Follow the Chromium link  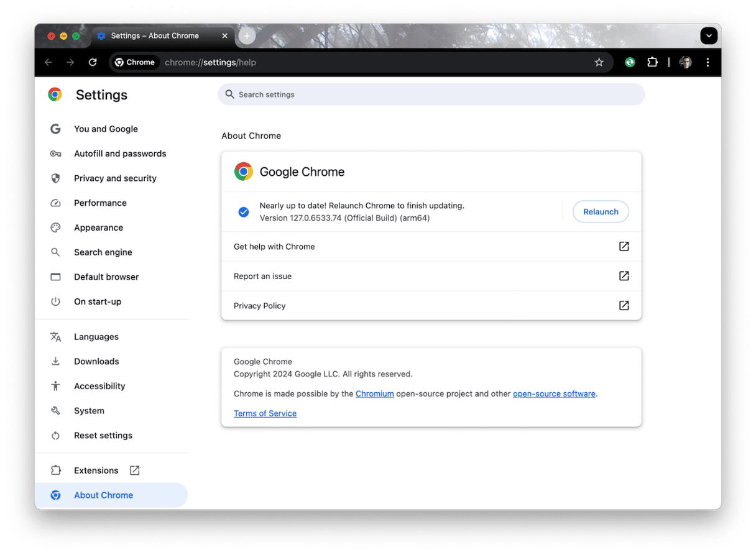(x=374, y=393)
